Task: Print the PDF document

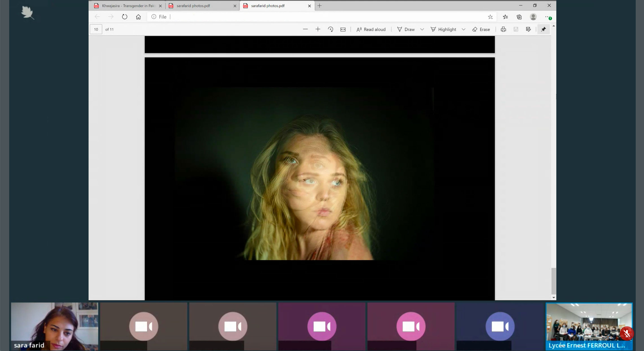Action: click(503, 29)
